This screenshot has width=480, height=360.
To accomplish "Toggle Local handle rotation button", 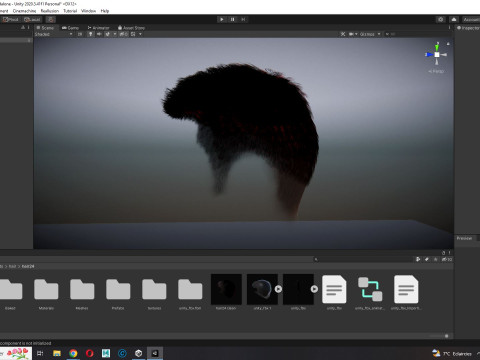I will [32, 19].
